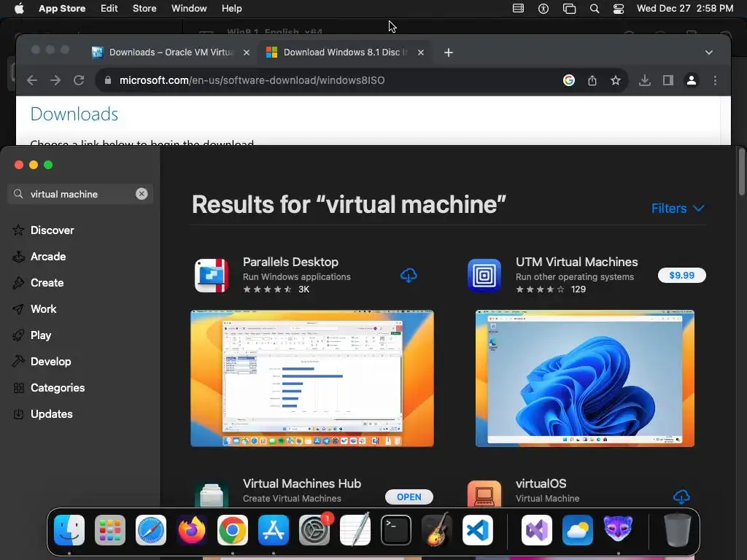The height and width of the screenshot is (560, 747).
Task: Close the Oracle VM VirtualBox Downloads tab
Action: tap(247, 52)
